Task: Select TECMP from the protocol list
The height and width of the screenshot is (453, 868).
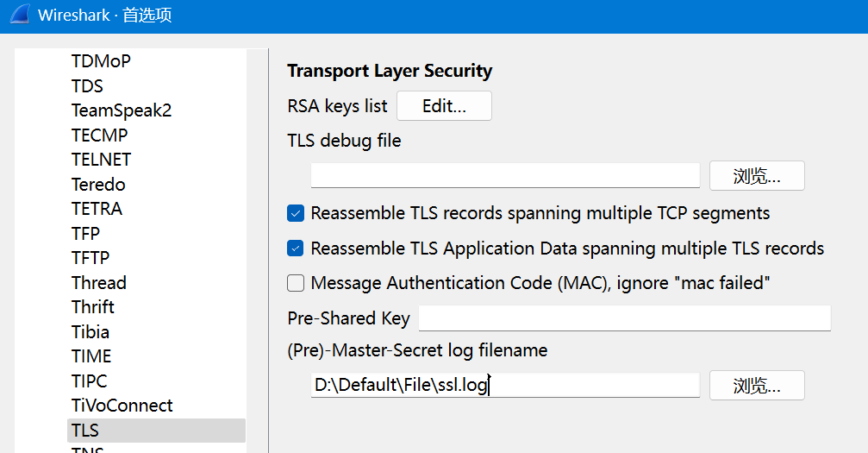Action: coord(99,135)
